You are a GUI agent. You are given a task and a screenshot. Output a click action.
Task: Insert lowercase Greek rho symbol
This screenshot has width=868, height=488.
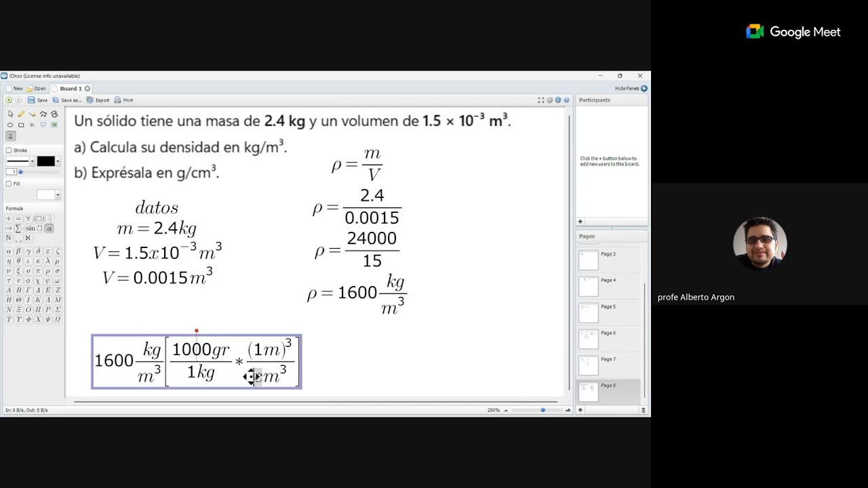pos(47,271)
